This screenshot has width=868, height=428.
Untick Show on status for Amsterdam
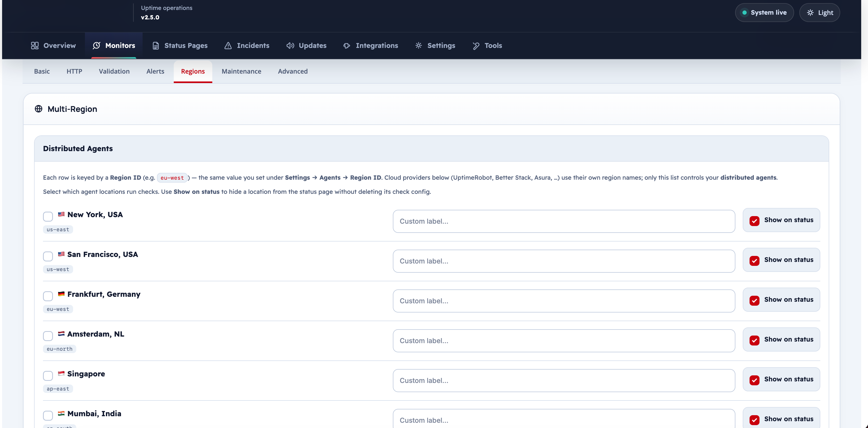click(x=755, y=340)
